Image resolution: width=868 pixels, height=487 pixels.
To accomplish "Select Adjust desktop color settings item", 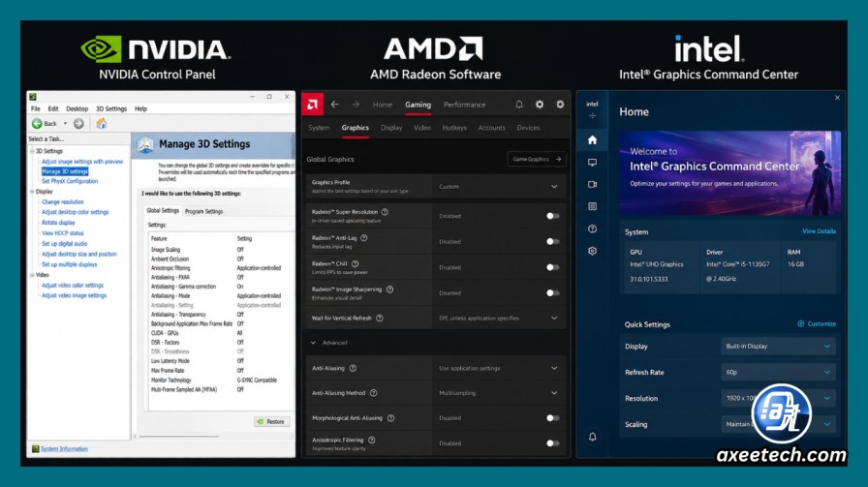I will point(76,212).
